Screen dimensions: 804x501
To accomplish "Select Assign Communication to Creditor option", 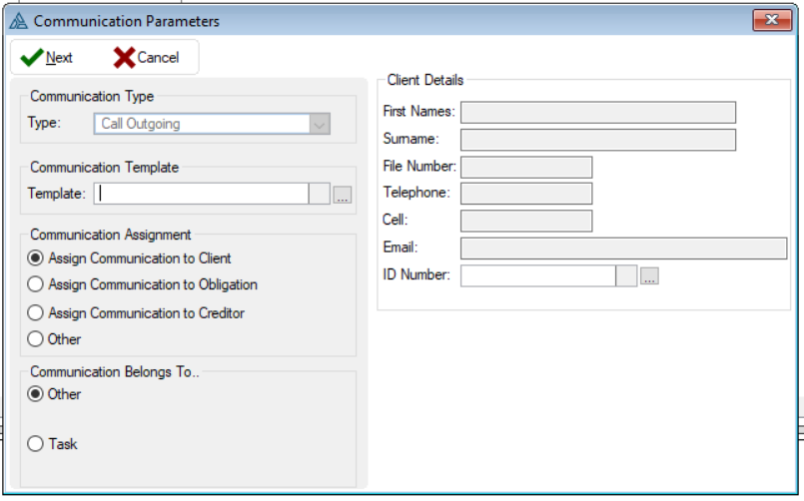I will (x=36, y=313).
